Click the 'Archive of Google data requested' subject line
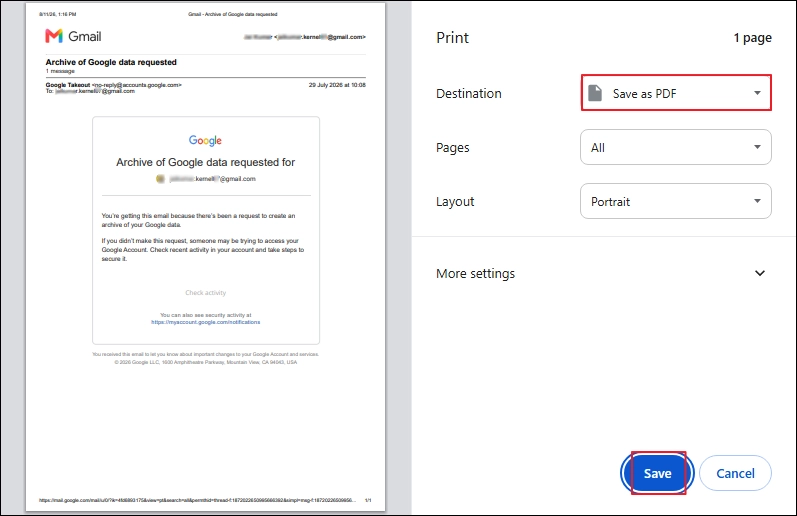The image size is (797, 516). (x=111, y=62)
